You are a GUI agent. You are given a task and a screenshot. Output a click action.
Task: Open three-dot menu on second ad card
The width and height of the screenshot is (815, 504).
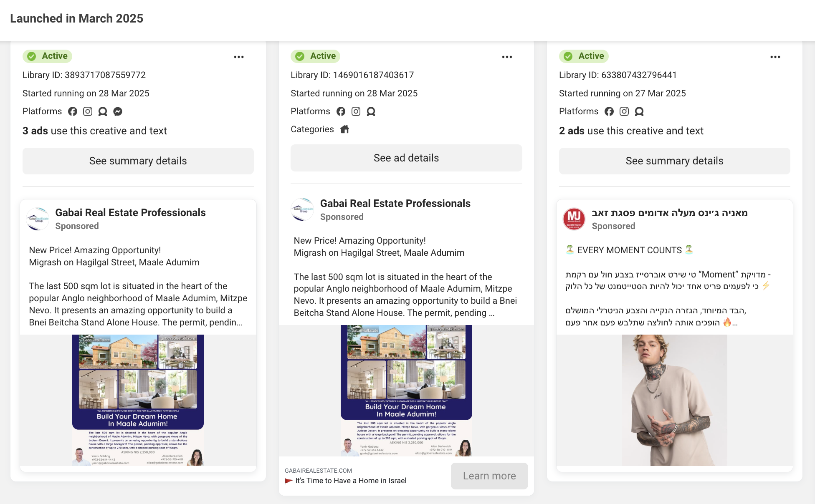point(507,57)
